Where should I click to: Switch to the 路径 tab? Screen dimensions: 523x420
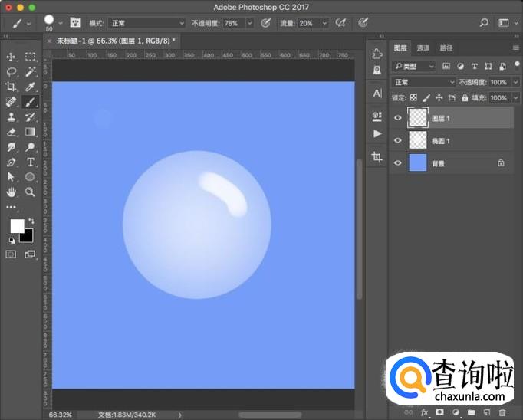446,48
